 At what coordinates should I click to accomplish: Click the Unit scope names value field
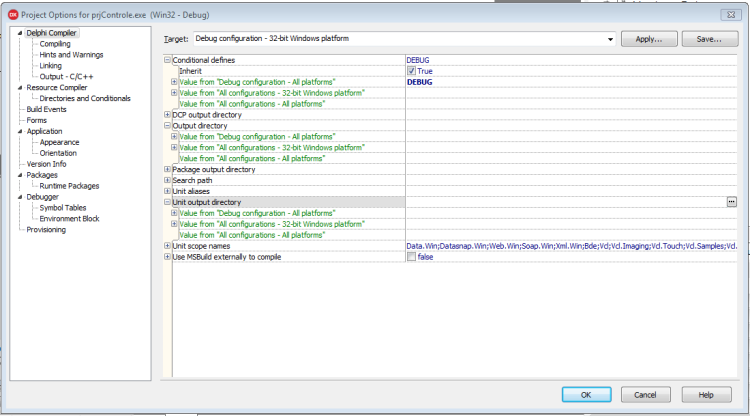tap(571, 246)
